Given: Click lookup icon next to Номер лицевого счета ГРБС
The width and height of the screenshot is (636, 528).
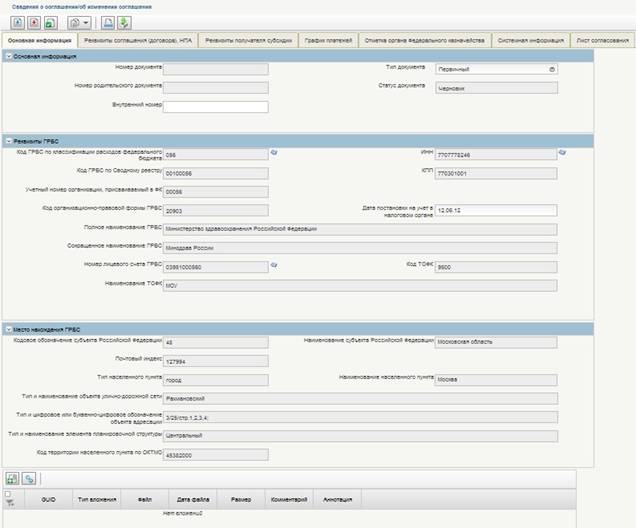Looking at the screenshot, I should pyautogui.click(x=274, y=265).
